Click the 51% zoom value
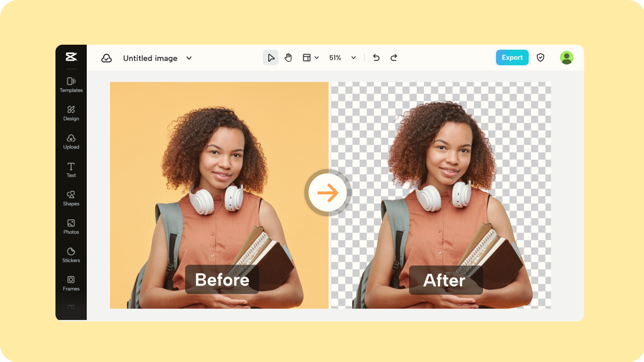This screenshot has height=362, width=644. point(335,58)
